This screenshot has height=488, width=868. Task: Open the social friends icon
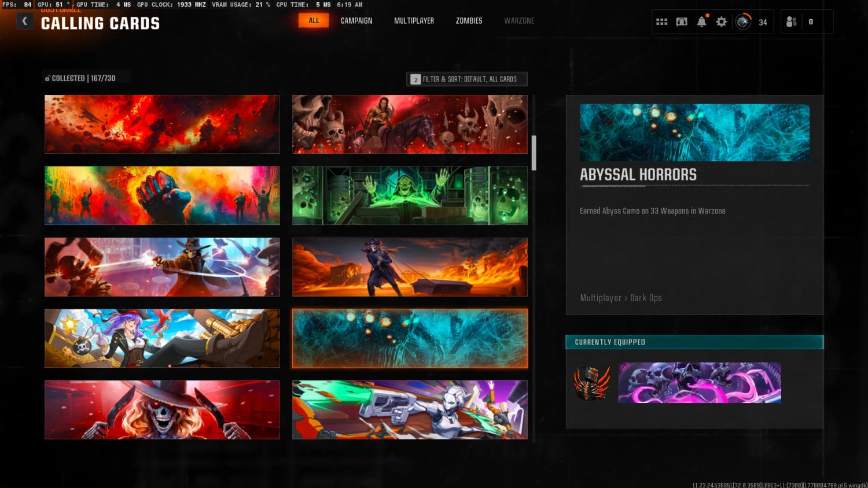pyautogui.click(x=792, y=22)
